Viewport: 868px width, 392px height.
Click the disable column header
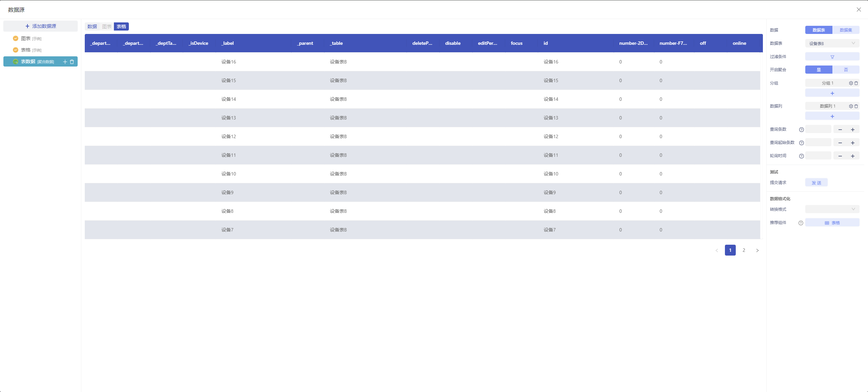(456, 43)
